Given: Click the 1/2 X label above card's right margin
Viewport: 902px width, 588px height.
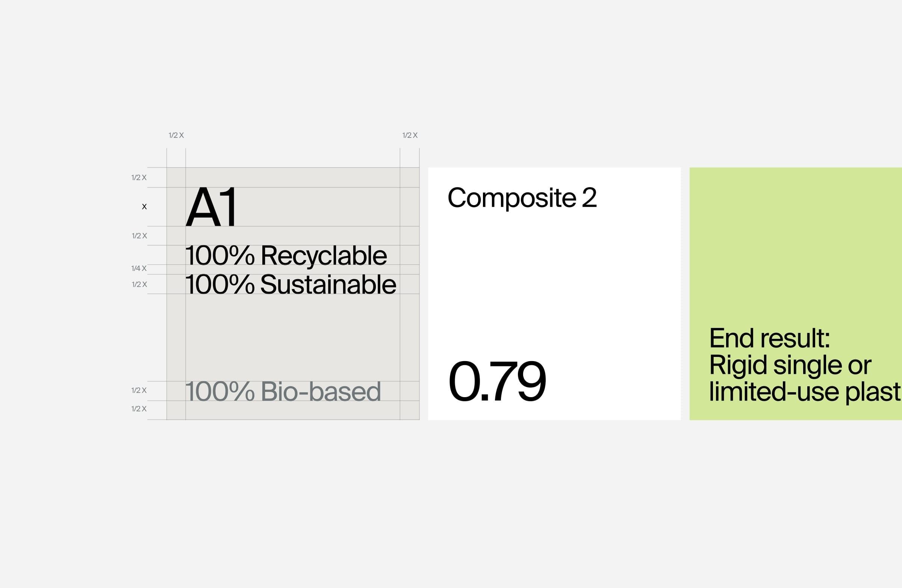Looking at the screenshot, I should click(x=410, y=135).
